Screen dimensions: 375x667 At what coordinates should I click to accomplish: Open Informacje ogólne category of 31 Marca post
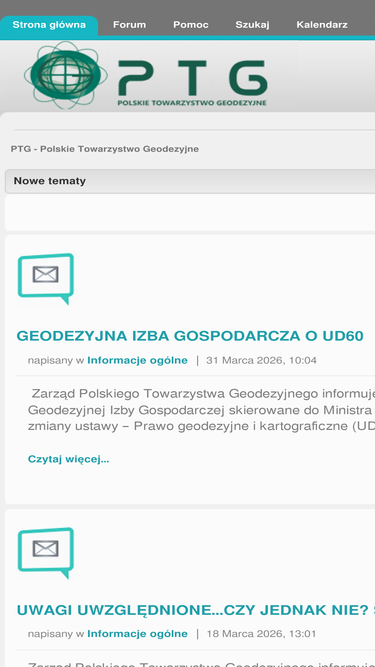137,361
